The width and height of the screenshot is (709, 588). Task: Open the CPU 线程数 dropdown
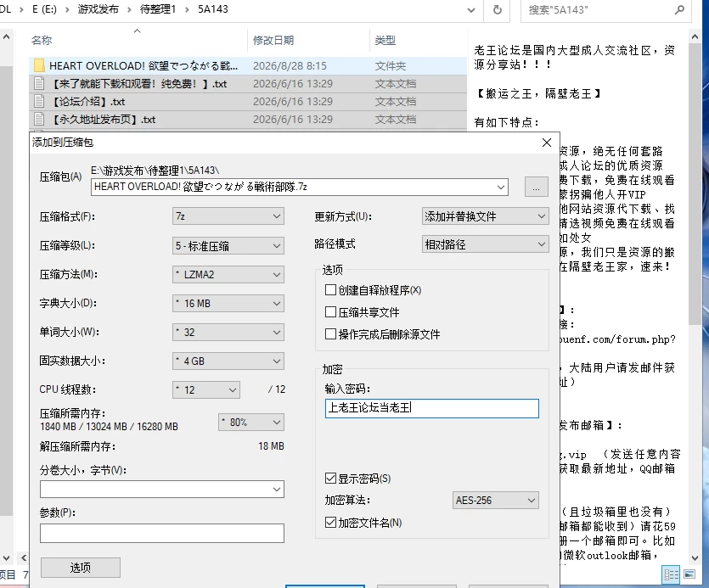[206, 390]
